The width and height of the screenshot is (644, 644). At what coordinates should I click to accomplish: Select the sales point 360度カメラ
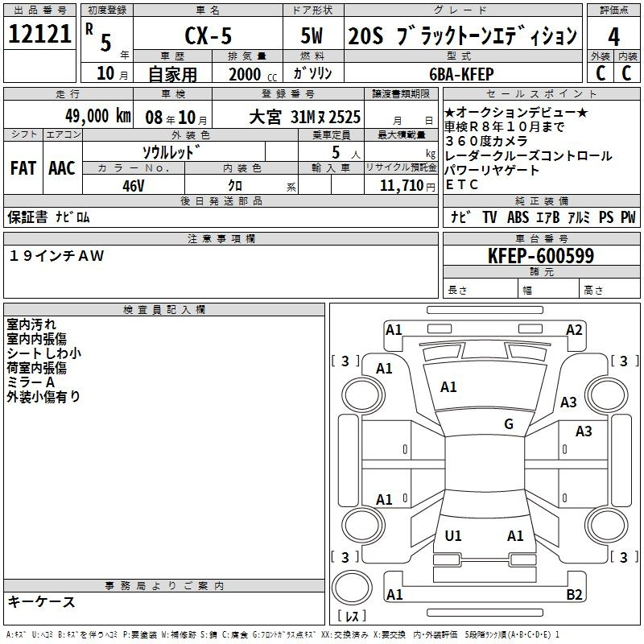[486, 141]
